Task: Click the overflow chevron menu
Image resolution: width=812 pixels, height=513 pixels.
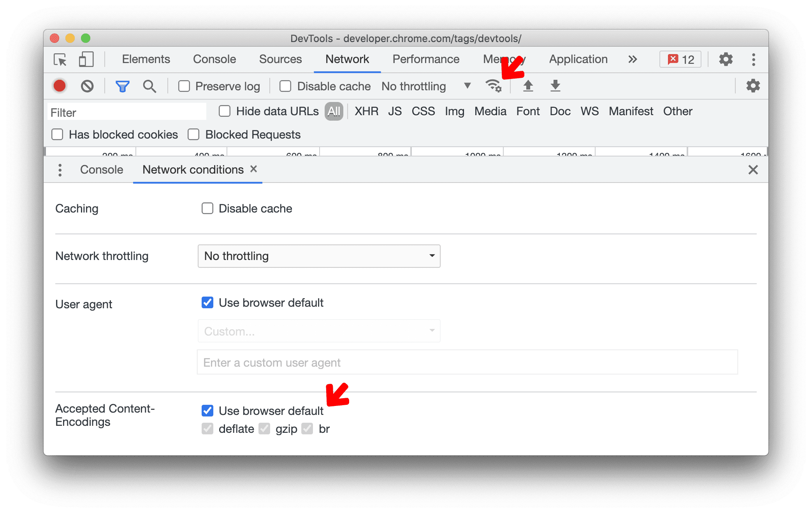Action: (637, 59)
